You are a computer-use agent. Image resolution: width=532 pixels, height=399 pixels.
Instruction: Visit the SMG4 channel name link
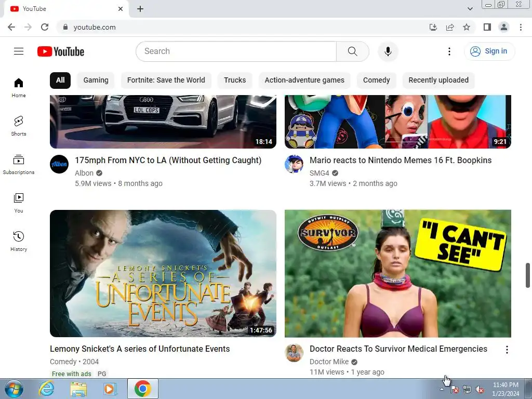[x=320, y=173]
